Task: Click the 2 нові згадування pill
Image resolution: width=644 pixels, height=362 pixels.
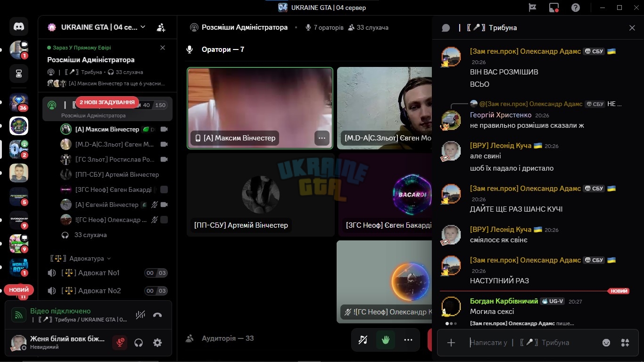Action: pyautogui.click(x=107, y=102)
